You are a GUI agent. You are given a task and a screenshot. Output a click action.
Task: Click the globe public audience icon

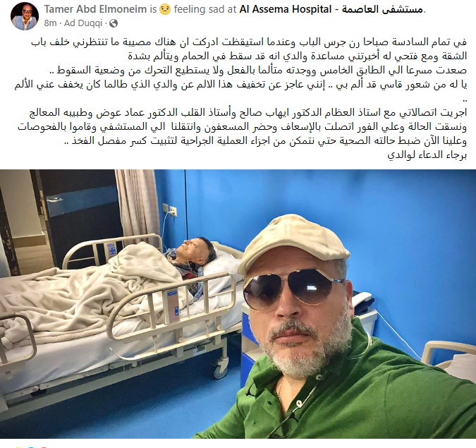click(114, 23)
